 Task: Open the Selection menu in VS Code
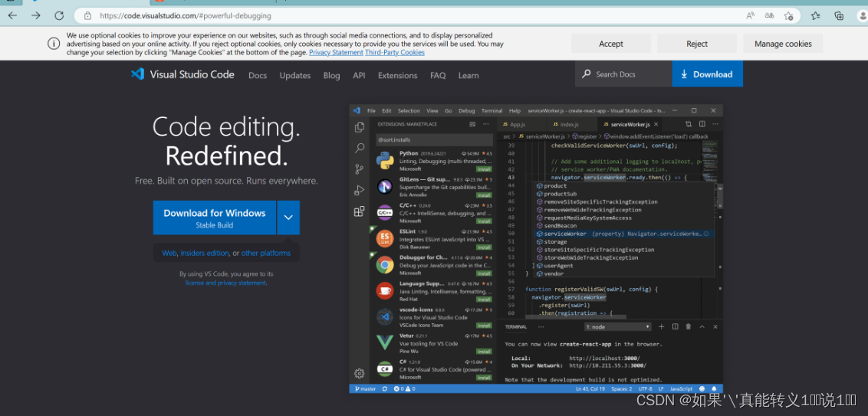(409, 110)
